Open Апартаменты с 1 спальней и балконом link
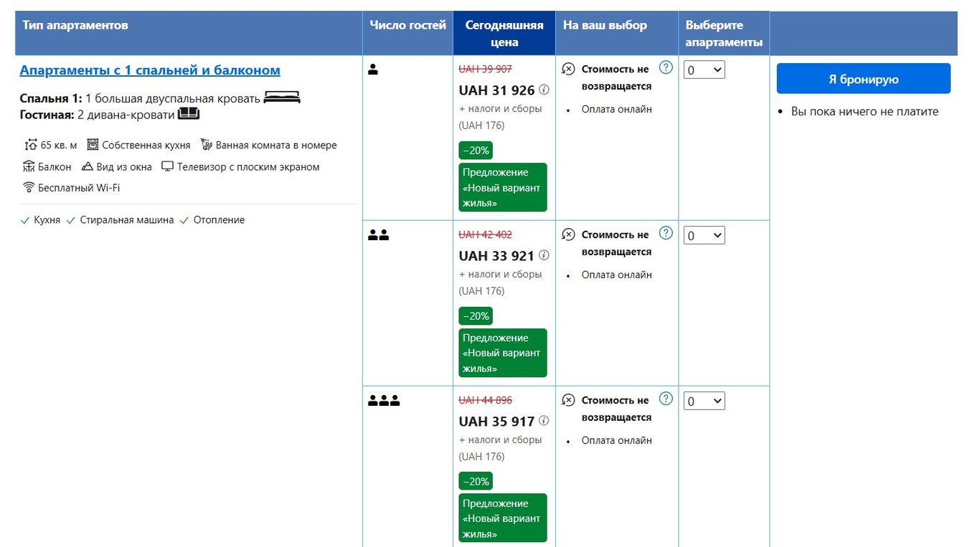The height and width of the screenshot is (547, 980). [x=150, y=70]
